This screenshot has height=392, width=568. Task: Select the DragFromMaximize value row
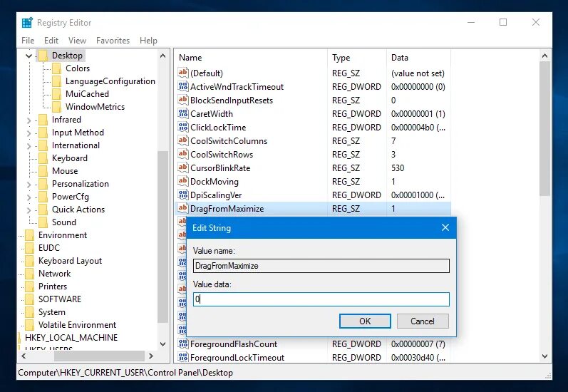(313, 209)
